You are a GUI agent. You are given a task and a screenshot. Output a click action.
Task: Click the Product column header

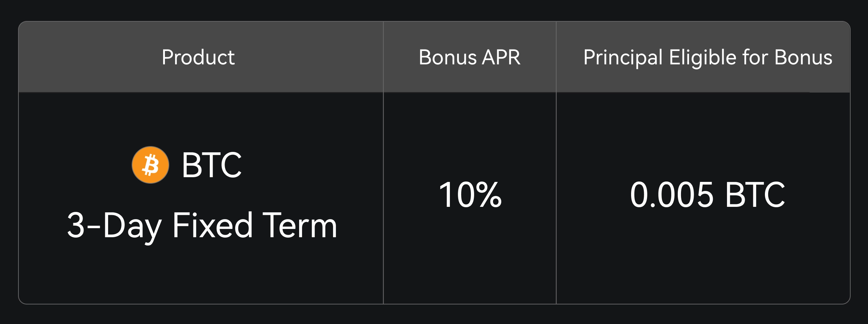tap(198, 57)
